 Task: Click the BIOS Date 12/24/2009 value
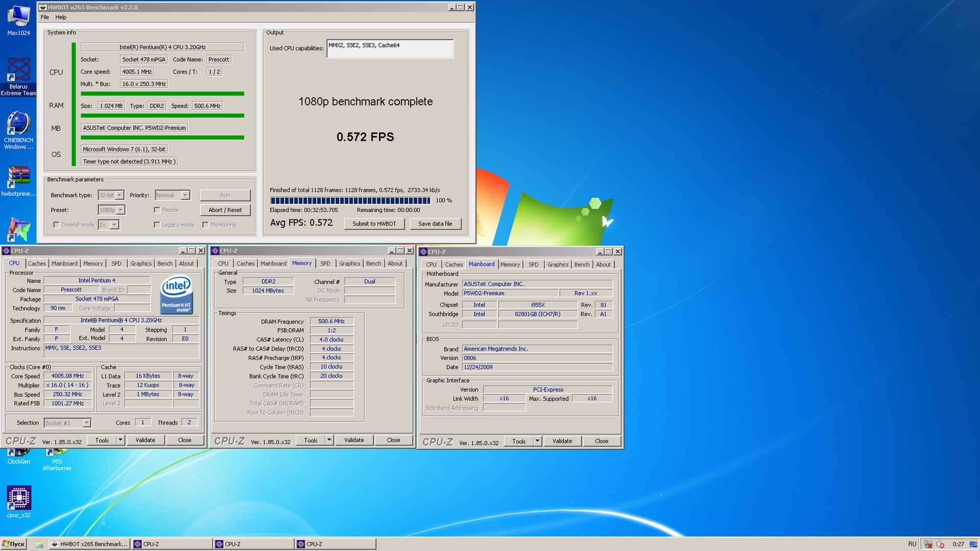tap(537, 367)
